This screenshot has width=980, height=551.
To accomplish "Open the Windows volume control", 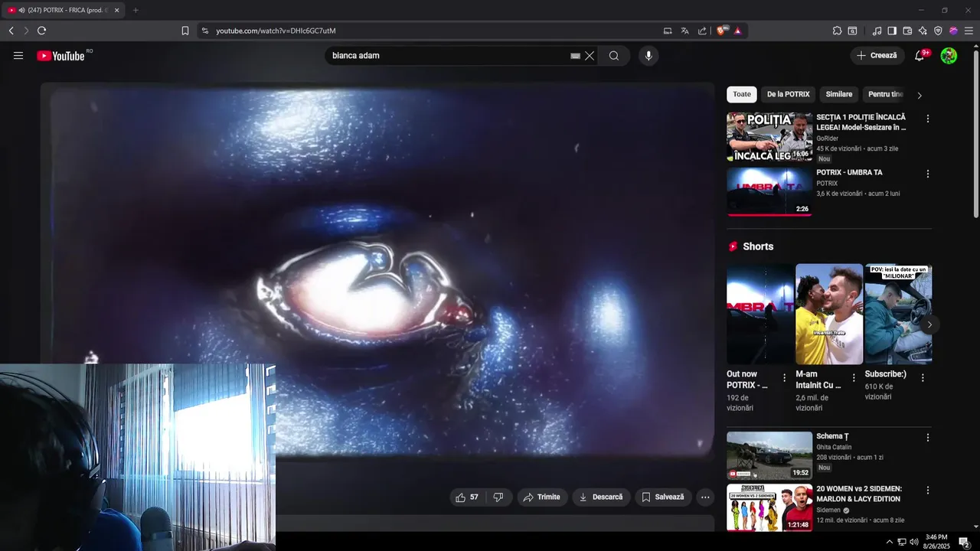I will point(913,542).
